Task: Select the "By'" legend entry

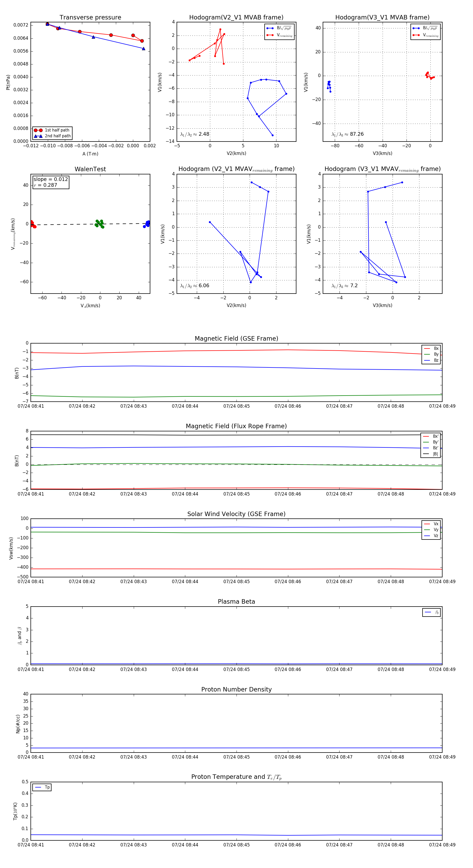Action: (x=431, y=442)
